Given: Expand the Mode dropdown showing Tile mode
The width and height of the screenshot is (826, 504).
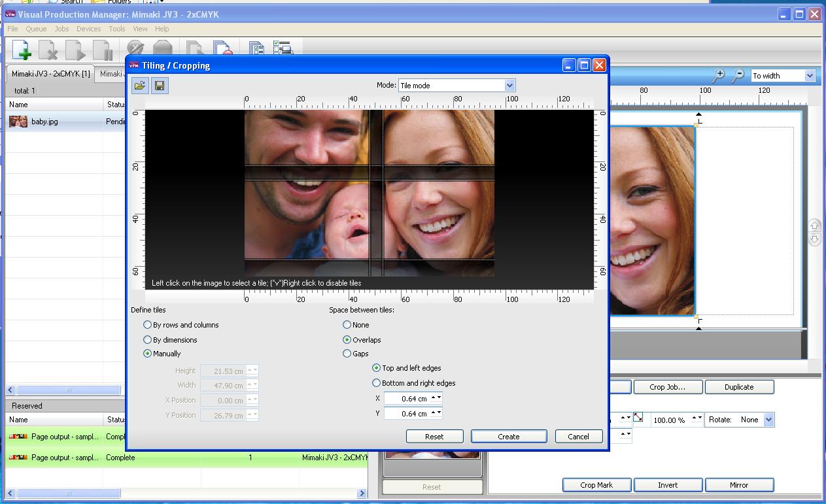Looking at the screenshot, I should [x=509, y=86].
